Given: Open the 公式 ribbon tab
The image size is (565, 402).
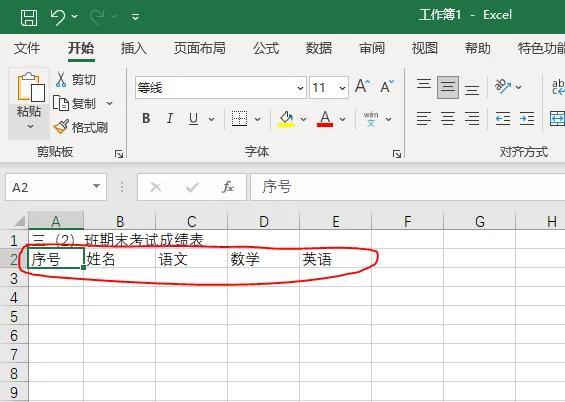Looking at the screenshot, I should [x=266, y=48].
